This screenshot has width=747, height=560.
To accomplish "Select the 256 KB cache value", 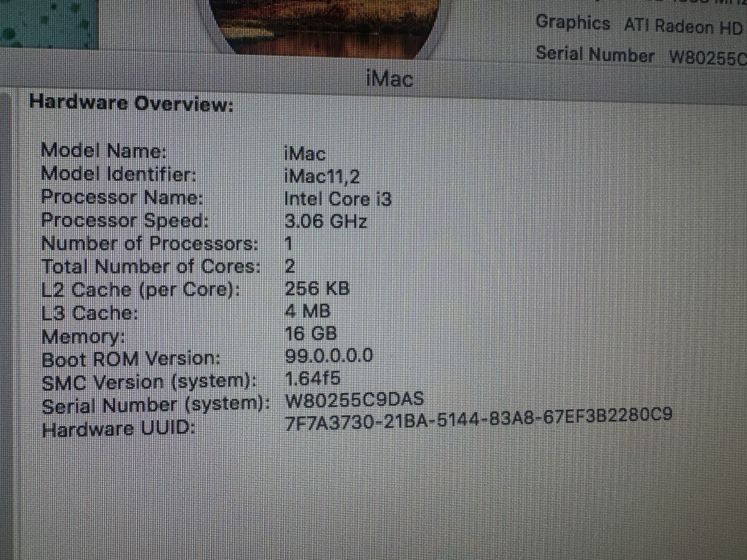I will (317, 288).
